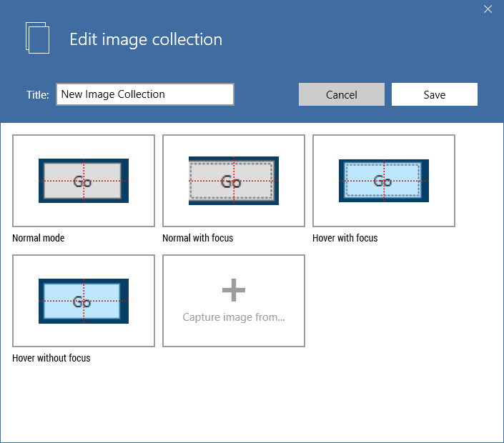Cancel editing the image collection
The image size is (504, 443).
341,94
